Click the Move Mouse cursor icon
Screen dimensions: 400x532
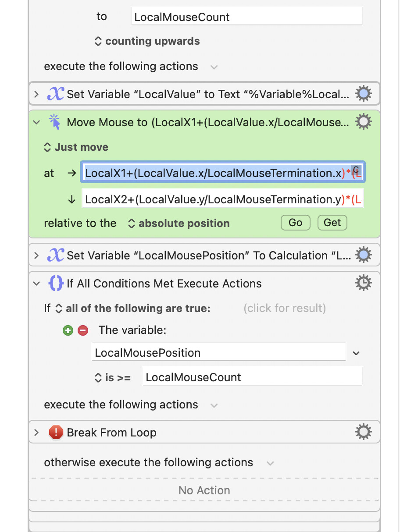tap(55, 122)
